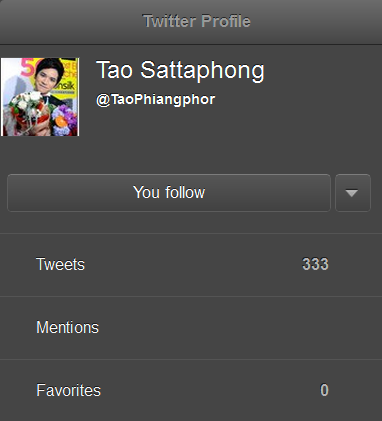Viewport: 382px width, 421px height.
Task: Click the @TaoPhiangphor handle
Action: [155, 99]
